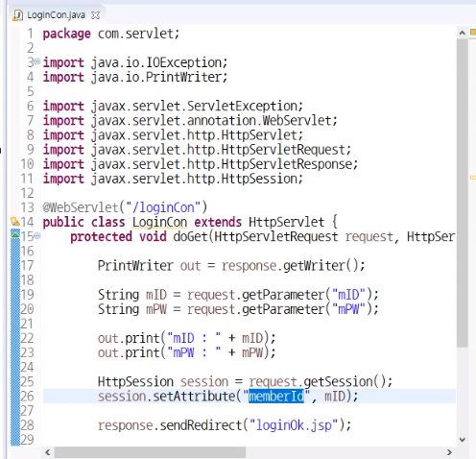476x459 pixels.
Task: Click the vertical scrollbar thumb
Action: click(x=462, y=193)
